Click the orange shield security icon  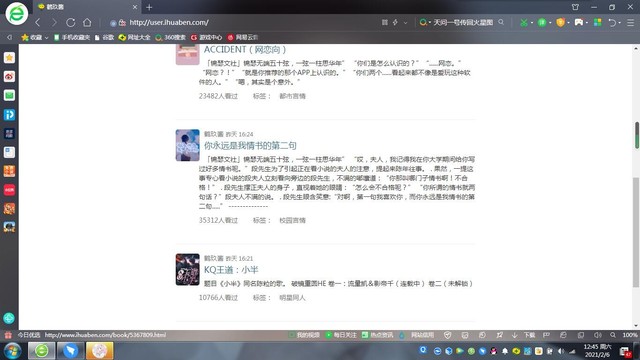coord(560,22)
